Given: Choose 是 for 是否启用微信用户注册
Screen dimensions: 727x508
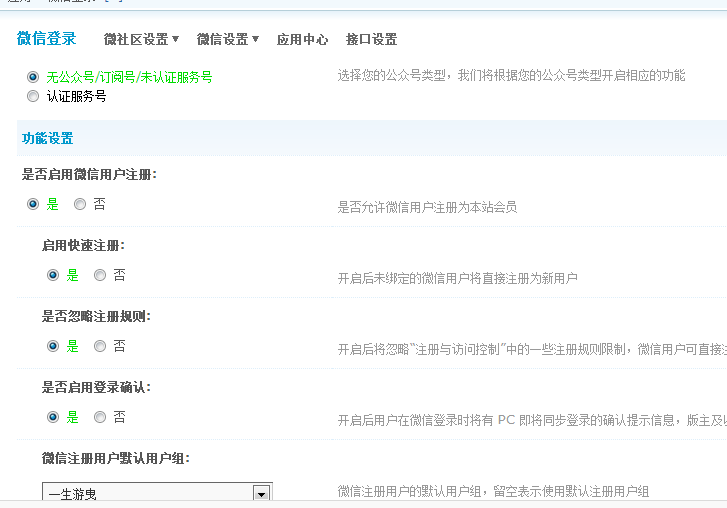Looking at the screenshot, I should [33, 204].
